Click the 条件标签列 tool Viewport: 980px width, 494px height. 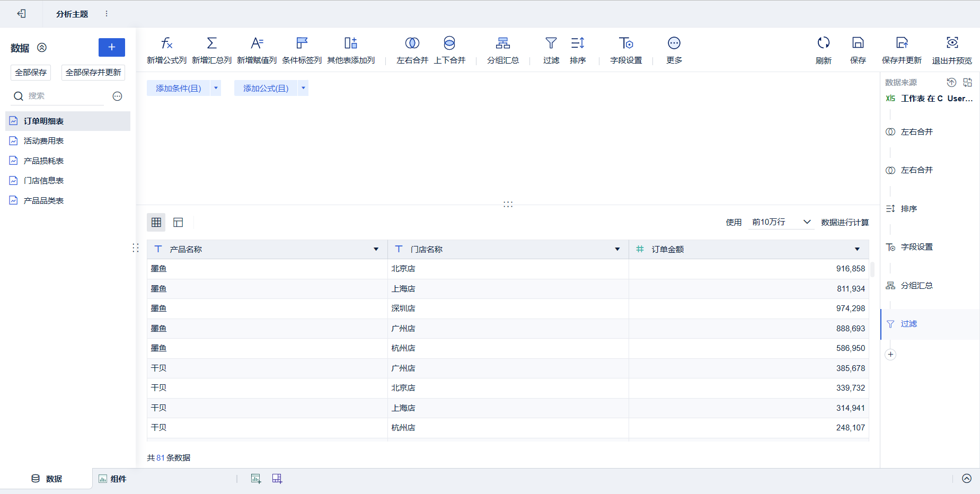click(x=302, y=50)
